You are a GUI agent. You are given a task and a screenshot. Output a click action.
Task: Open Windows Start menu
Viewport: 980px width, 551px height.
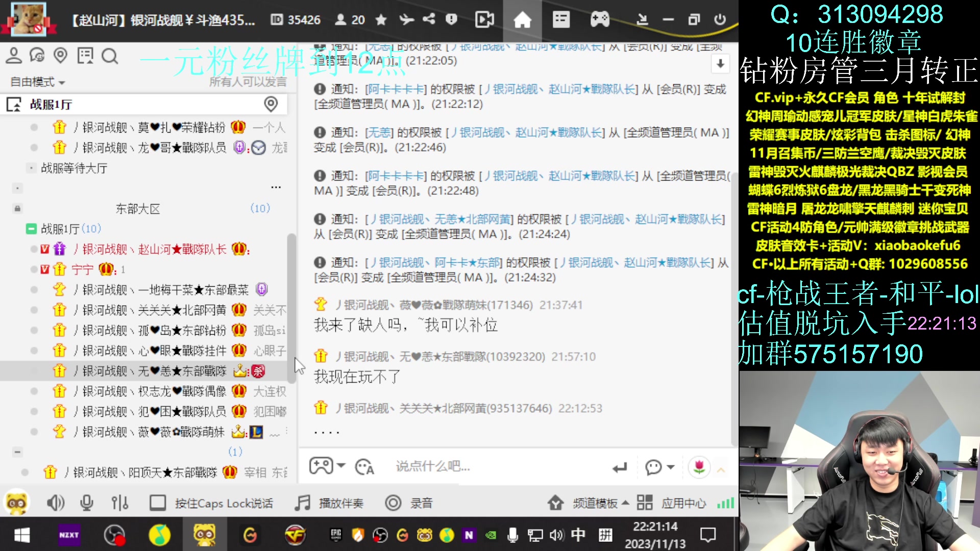tap(21, 535)
